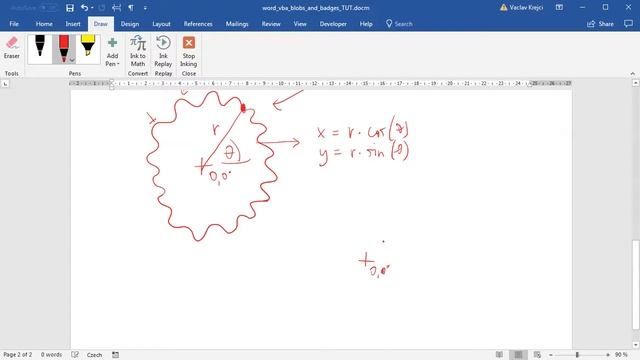This screenshot has width=640, height=360.
Task: Choose the black pen
Action: pyautogui.click(x=40, y=49)
